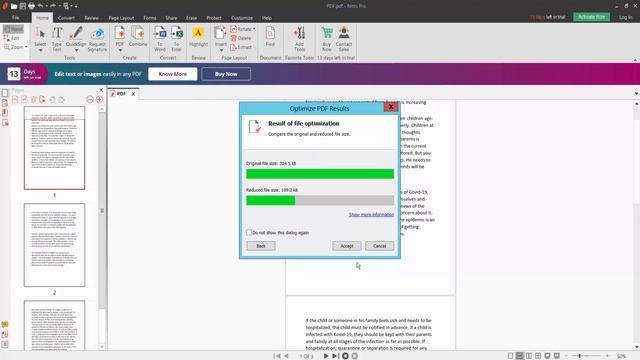Open a file from the quick access toolbar

click(14, 6)
